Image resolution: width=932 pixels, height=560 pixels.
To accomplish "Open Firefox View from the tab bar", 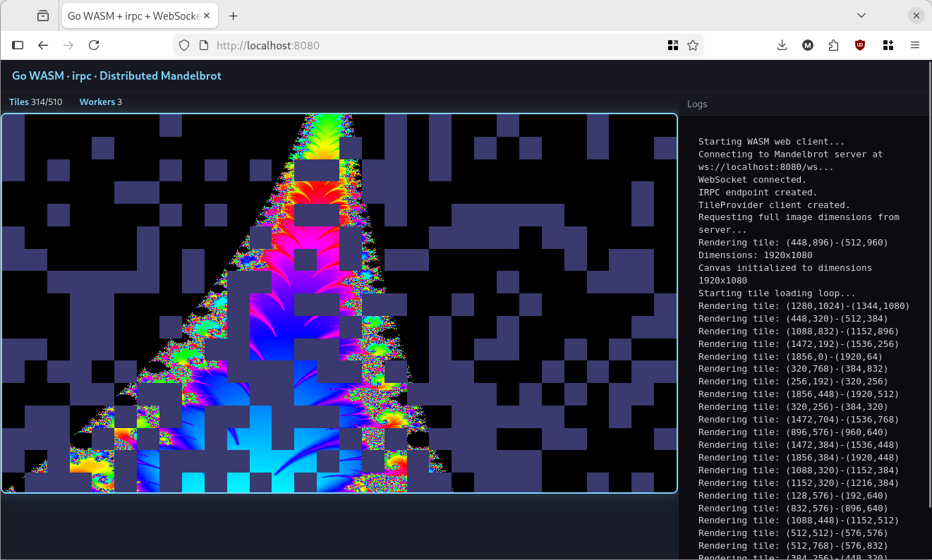I will (43, 16).
